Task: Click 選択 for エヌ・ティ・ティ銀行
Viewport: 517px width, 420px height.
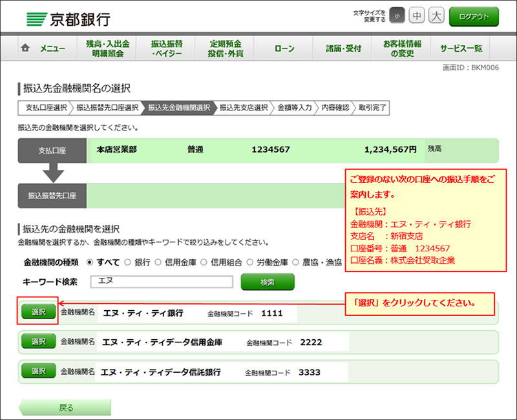Action: pyautogui.click(x=39, y=311)
